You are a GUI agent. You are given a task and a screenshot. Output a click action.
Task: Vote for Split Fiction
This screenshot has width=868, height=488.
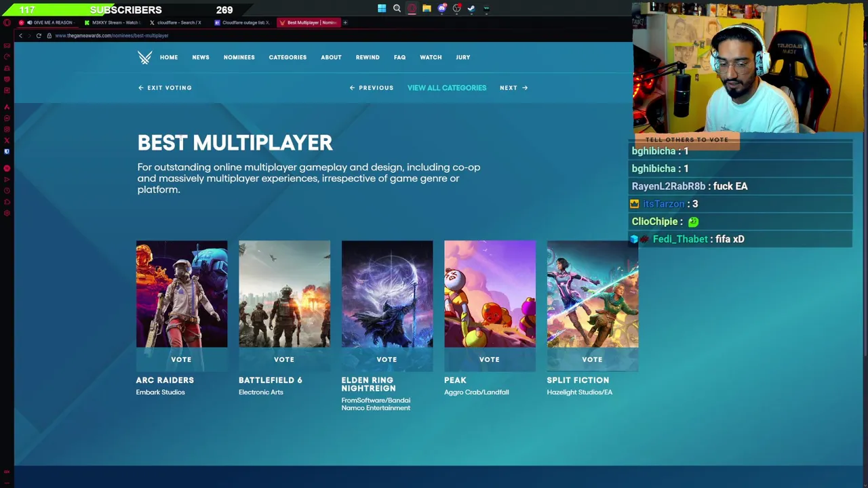(593, 359)
